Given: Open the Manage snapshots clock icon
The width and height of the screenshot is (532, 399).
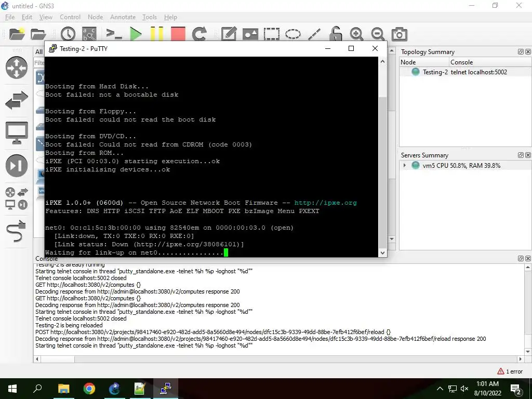Looking at the screenshot, I should [x=68, y=34].
